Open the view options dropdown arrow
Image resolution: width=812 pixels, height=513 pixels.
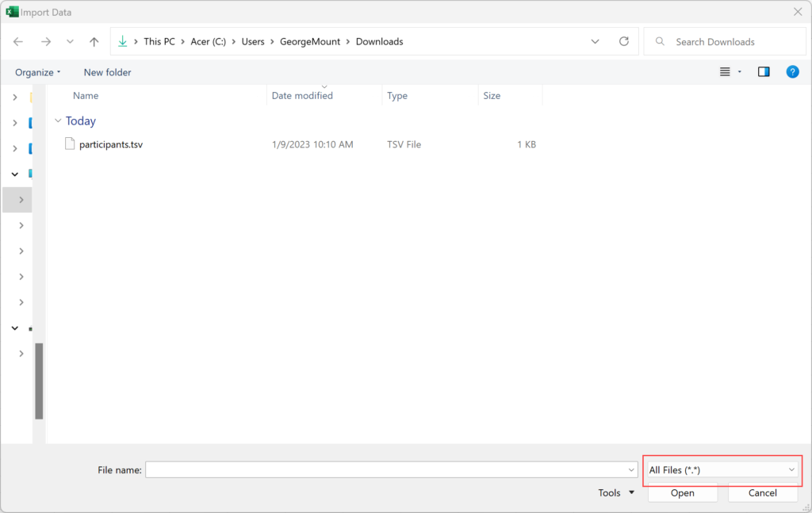(x=740, y=72)
